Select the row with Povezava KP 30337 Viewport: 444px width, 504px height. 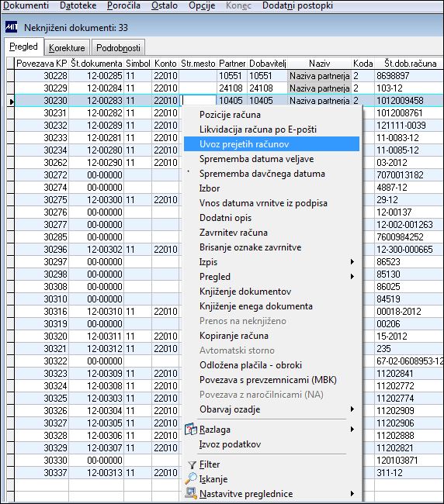pos(225,472)
